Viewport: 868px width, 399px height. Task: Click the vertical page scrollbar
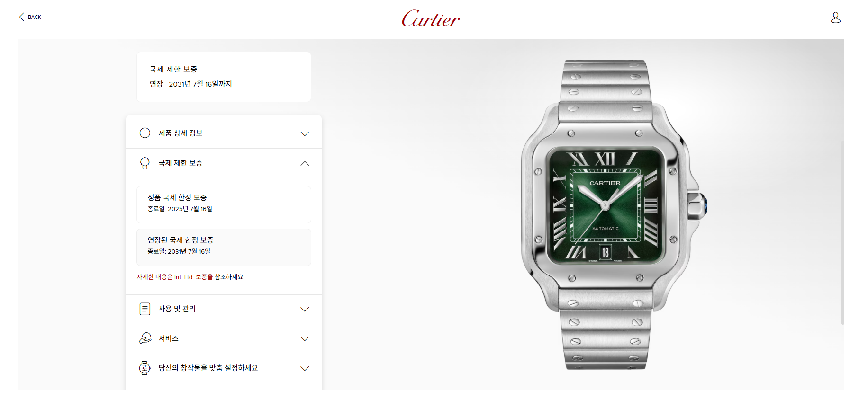(x=842, y=232)
